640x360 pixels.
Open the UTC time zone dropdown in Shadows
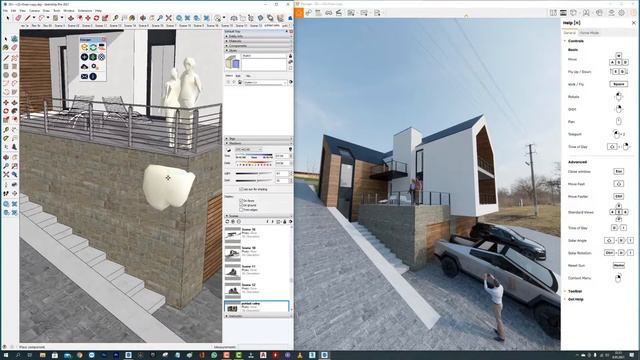[x=248, y=150]
